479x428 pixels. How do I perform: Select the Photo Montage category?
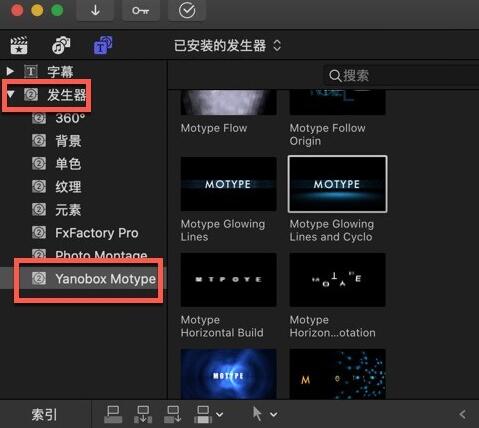pyautogui.click(x=101, y=255)
